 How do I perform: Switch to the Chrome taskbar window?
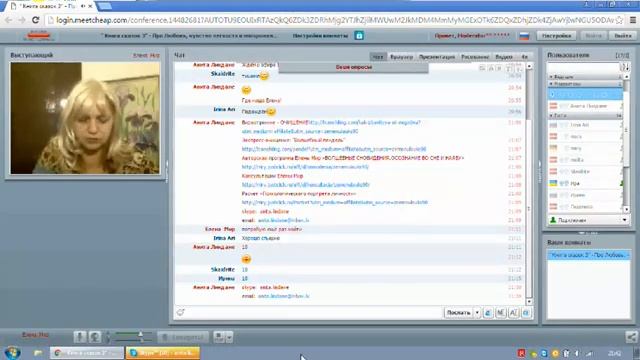(87, 353)
